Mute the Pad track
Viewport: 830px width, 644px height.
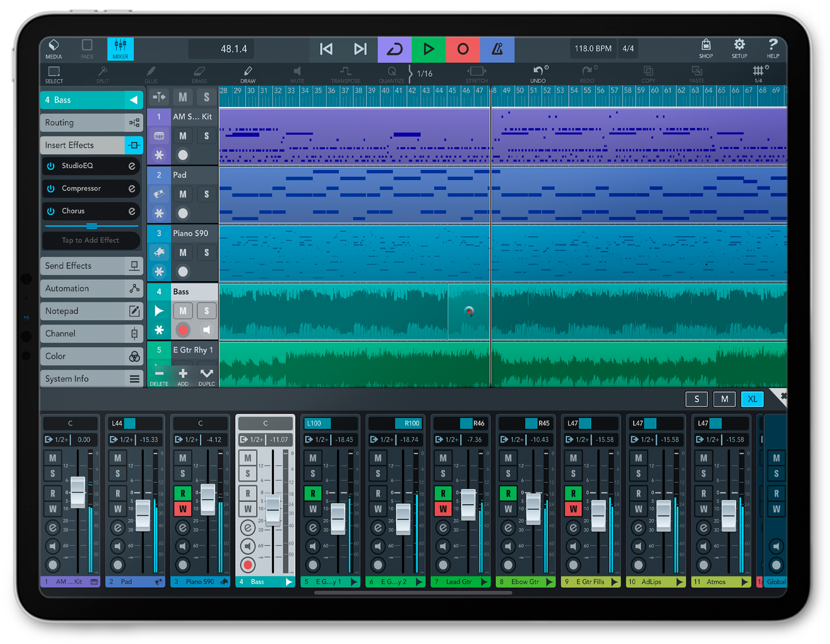tap(183, 194)
